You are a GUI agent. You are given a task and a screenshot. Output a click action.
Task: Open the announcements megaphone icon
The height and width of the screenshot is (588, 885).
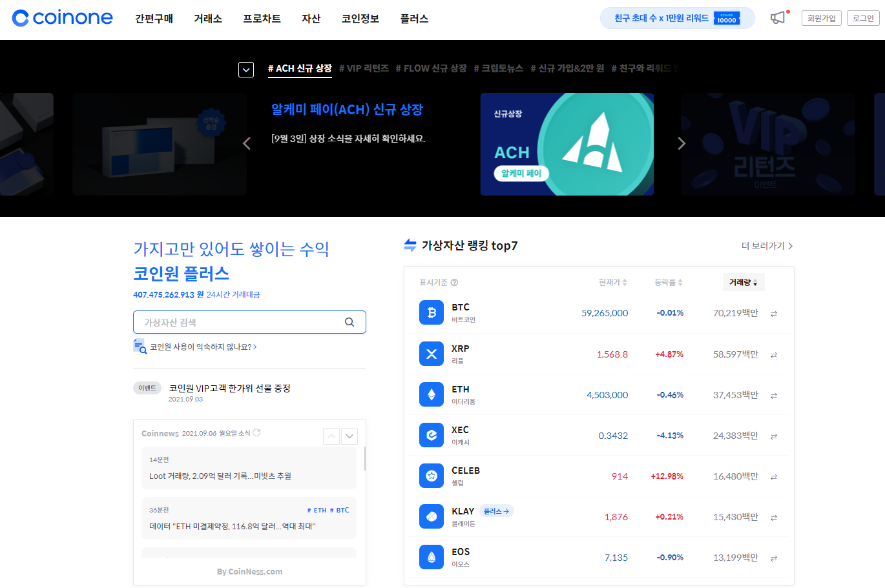point(779,17)
